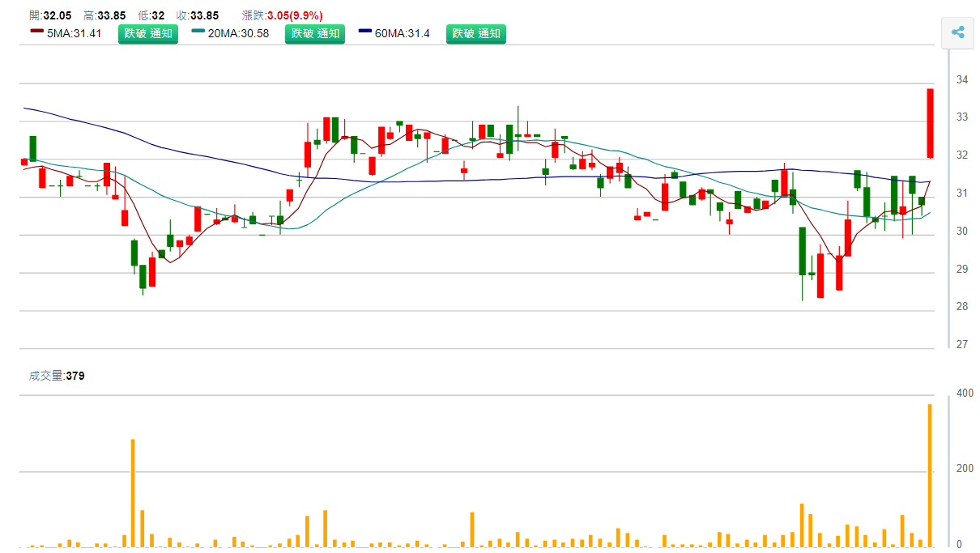This screenshot has width=980, height=553.
Task: Click the 收:33.85 closing price text
Action: tap(198, 15)
